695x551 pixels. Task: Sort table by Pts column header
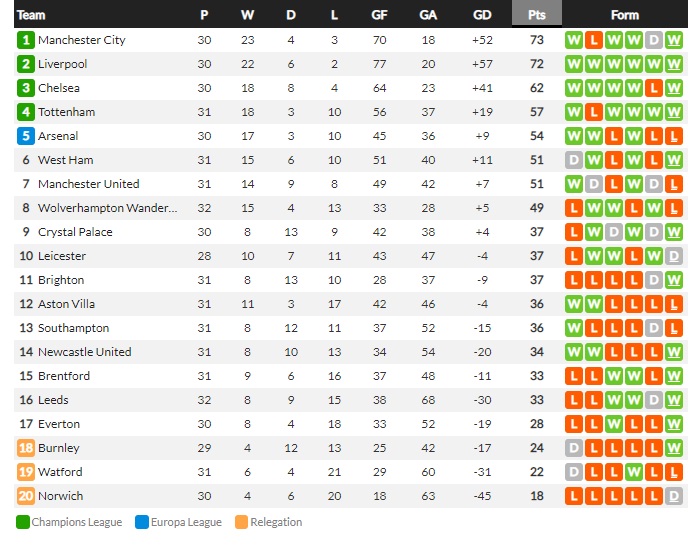coord(537,15)
